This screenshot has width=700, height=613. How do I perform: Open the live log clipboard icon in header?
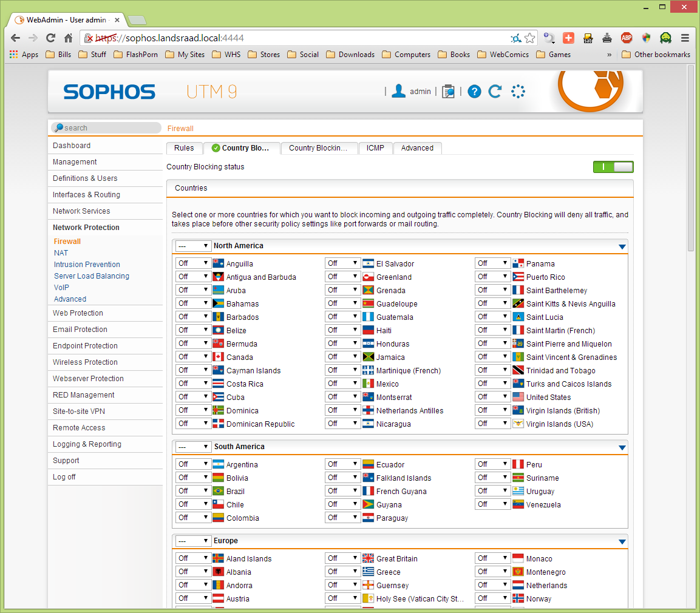[x=448, y=92]
